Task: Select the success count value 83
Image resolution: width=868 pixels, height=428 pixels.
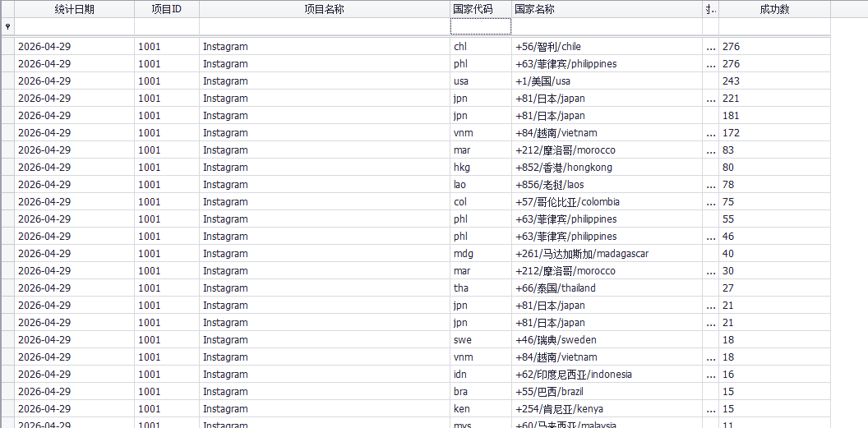Action: [774, 150]
